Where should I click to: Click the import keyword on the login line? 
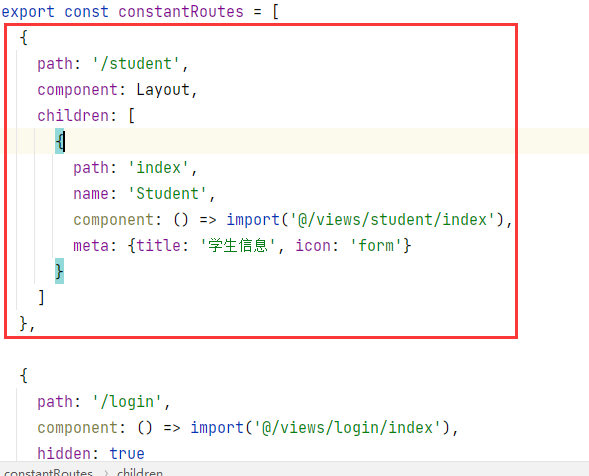click(x=217, y=428)
